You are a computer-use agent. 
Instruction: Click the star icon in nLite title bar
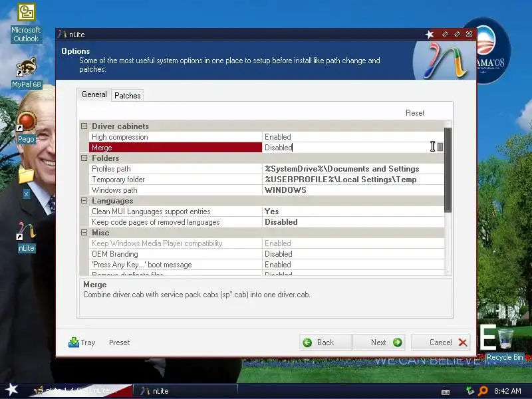[430, 35]
